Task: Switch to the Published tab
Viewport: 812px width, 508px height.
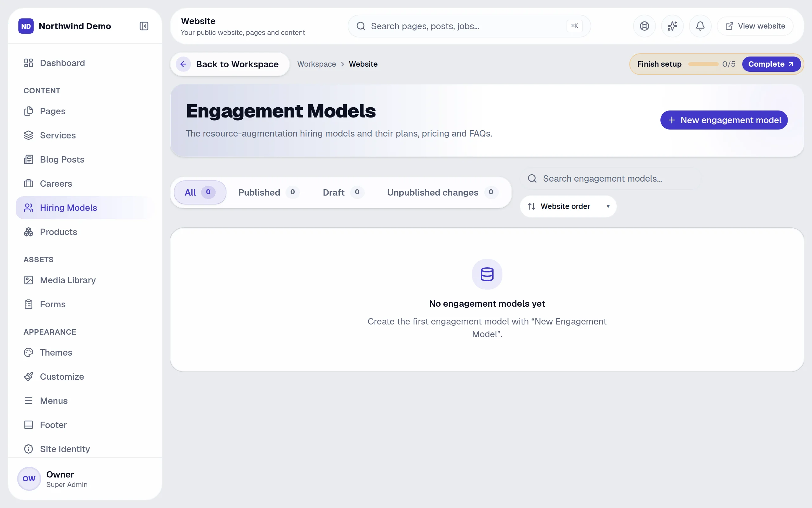Action: pyautogui.click(x=269, y=192)
